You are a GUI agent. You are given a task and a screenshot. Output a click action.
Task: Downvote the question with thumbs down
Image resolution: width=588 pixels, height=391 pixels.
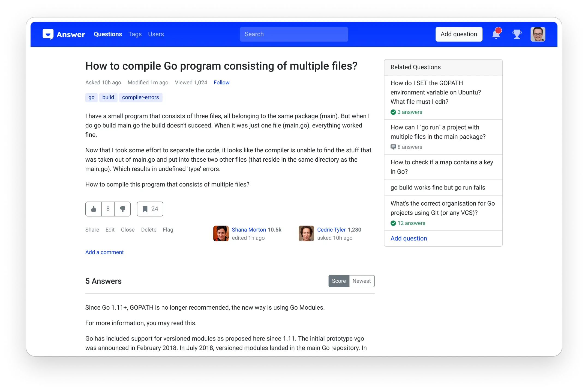[123, 209]
